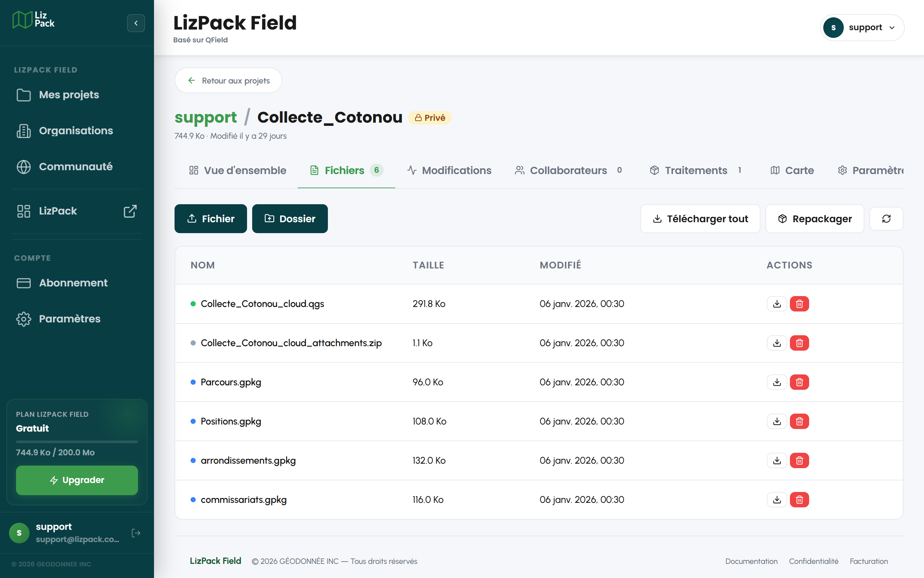This screenshot has width=924, height=578.
Task: Delete Collecte_Cotonou_cloud.qgs file
Action: click(x=800, y=304)
